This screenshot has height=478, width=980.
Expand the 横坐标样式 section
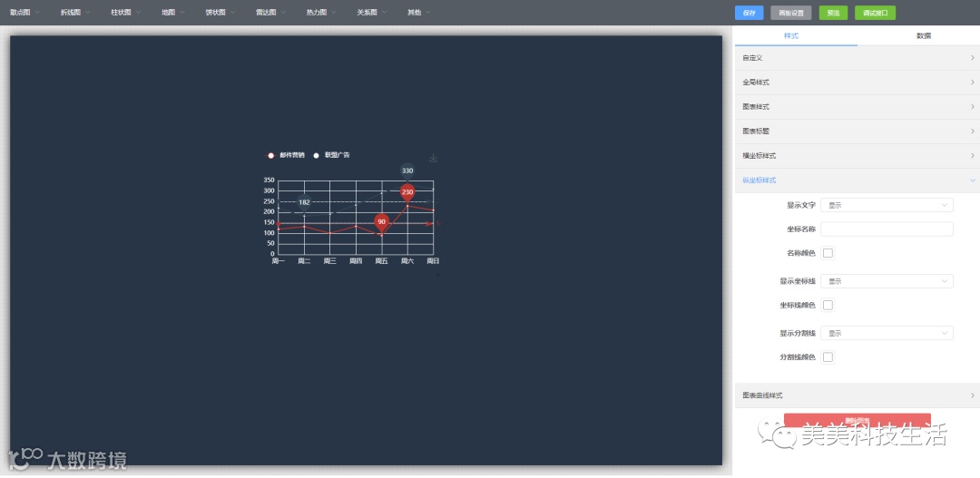(857, 156)
